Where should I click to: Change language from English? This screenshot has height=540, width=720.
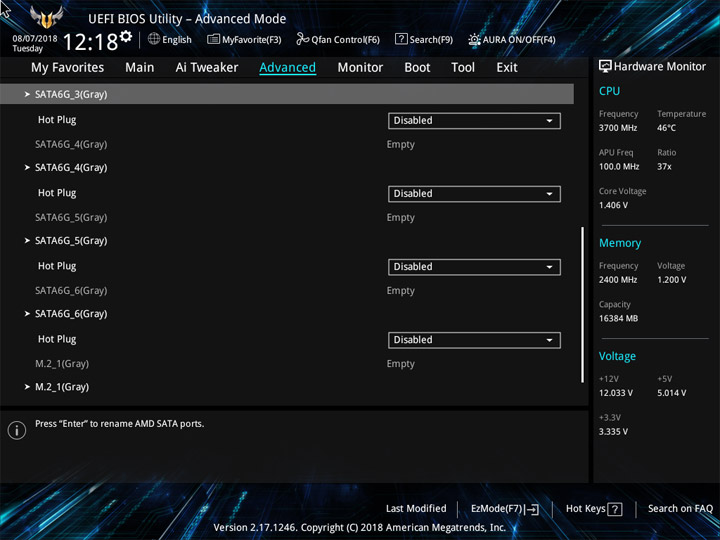(177, 40)
